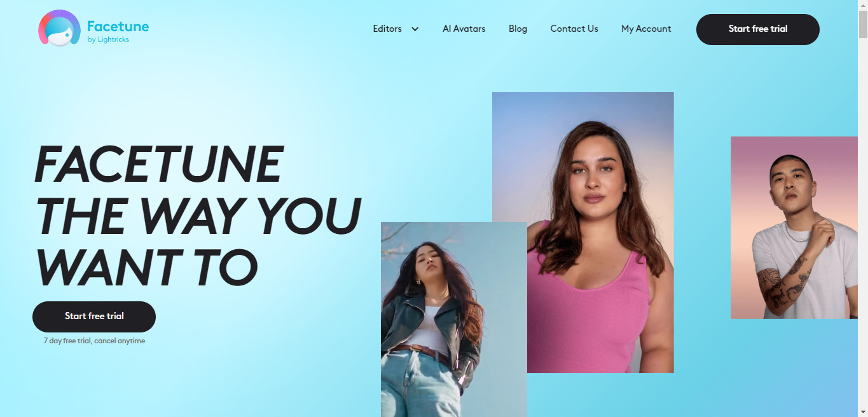
Task: Click the 'by Lightricks' text under the logo
Action: click(x=108, y=39)
